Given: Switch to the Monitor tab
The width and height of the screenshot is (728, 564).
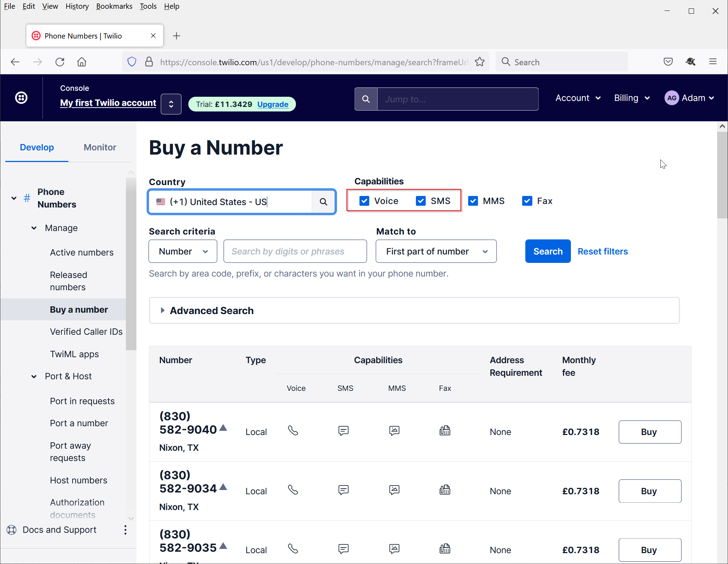Looking at the screenshot, I should [x=100, y=147].
